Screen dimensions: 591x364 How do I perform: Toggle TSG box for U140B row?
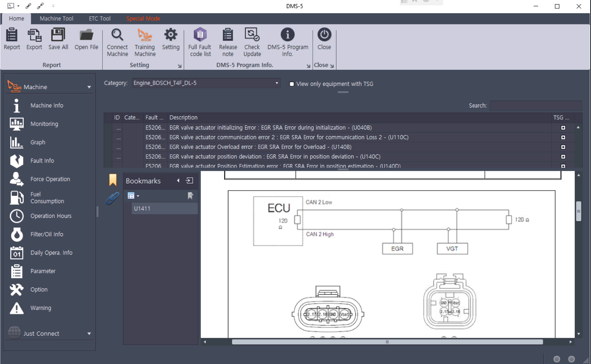[x=563, y=147]
